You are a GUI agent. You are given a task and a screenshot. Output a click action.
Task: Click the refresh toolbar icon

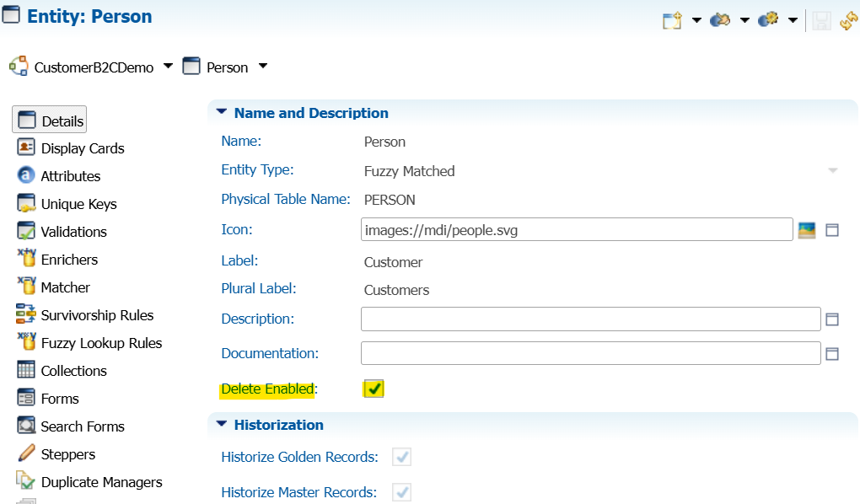click(849, 21)
